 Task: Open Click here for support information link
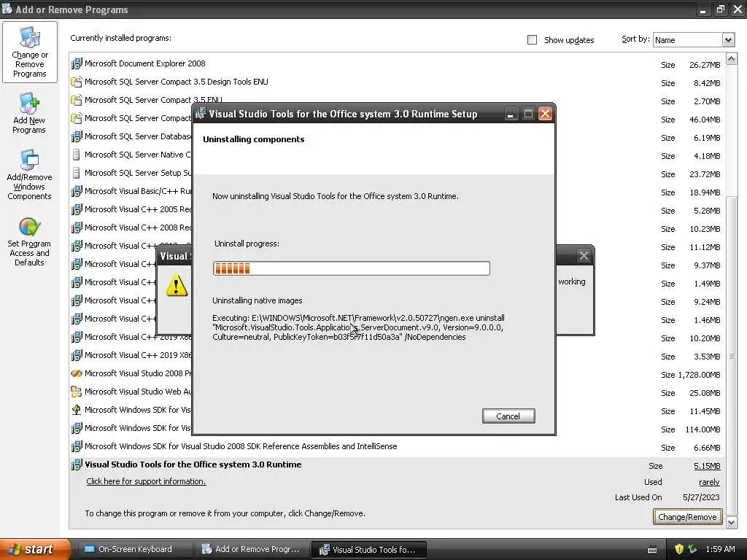coord(146,481)
